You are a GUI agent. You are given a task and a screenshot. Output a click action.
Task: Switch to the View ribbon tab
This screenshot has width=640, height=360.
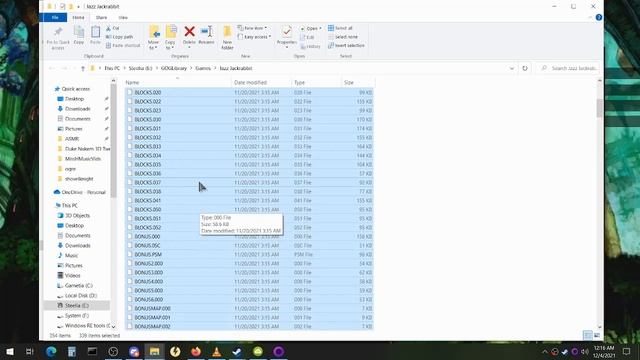(123, 18)
